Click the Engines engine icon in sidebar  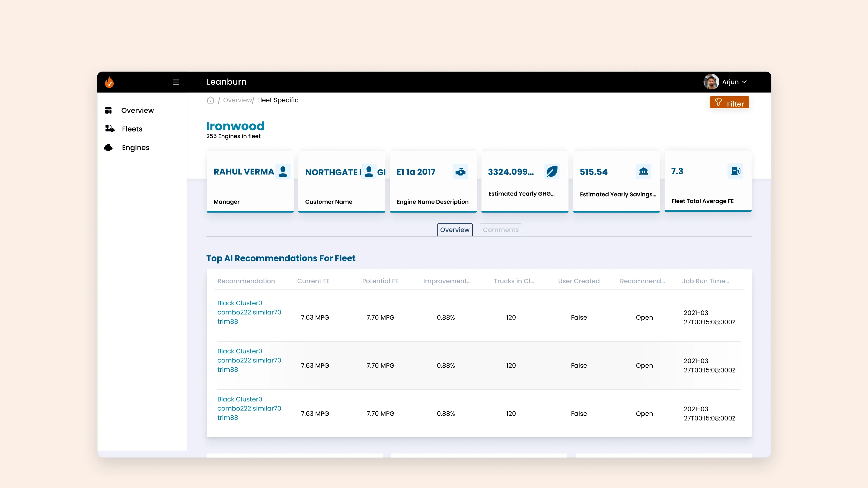(x=109, y=147)
